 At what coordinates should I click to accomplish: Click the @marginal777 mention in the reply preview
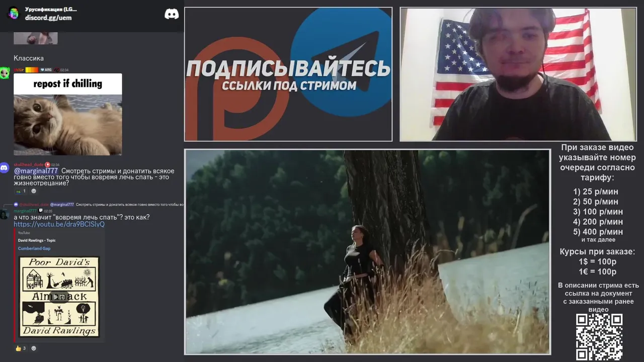(x=62, y=205)
